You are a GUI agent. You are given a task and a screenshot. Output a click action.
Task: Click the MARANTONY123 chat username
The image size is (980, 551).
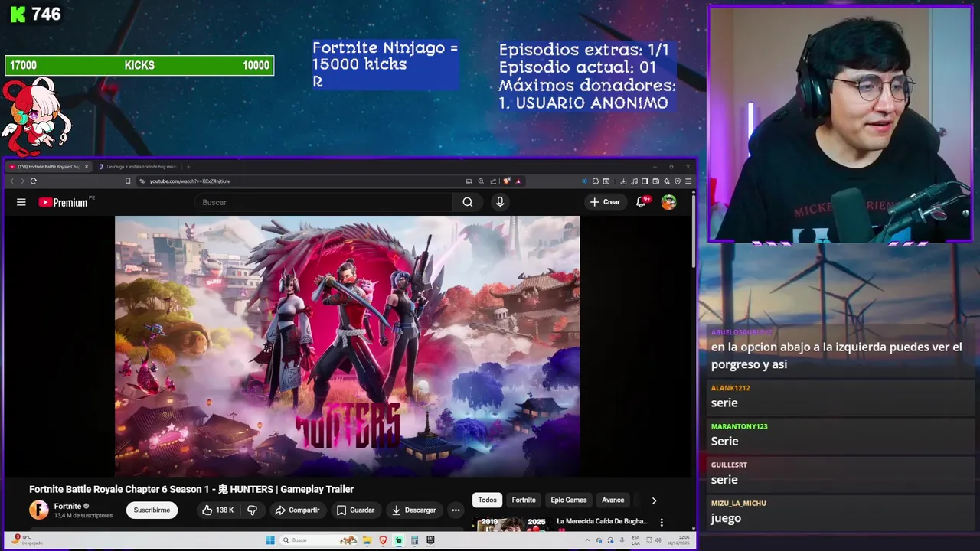739,426
